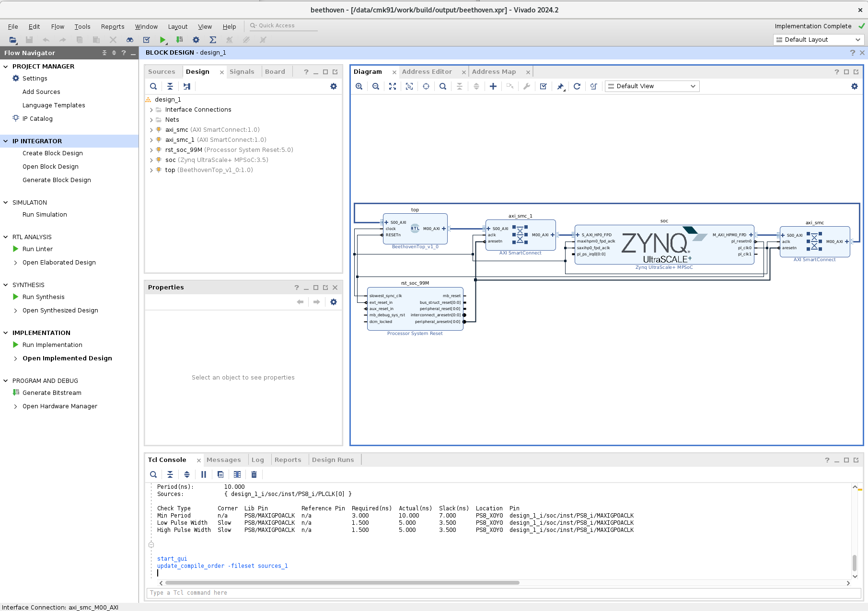Open IP Catalog
The image size is (868, 611).
pos(37,119)
